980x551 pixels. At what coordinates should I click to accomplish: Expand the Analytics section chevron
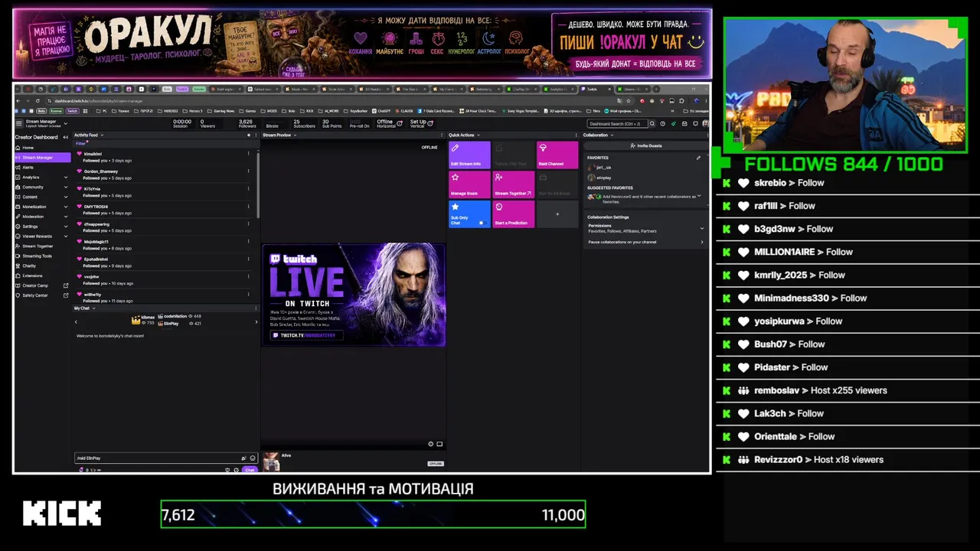click(66, 178)
